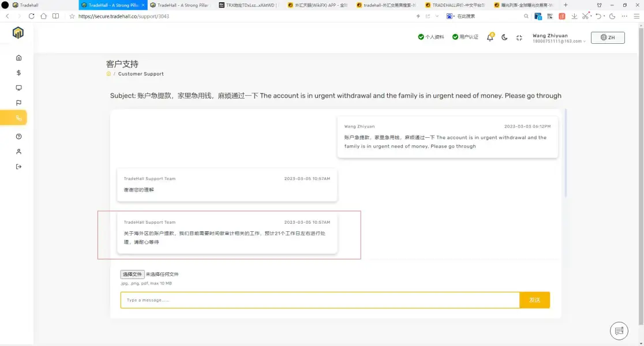
Task: Open the home dashboard sidebar icon
Action: point(18,58)
